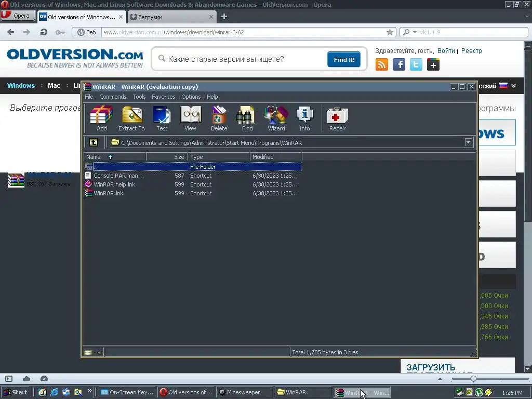Click the Войти login link
532x399 pixels.
tap(446, 50)
